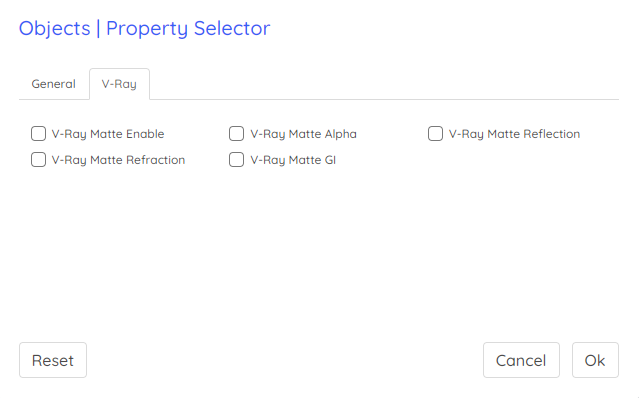Image resolution: width=639 pixels, height=398 pixels.
Task: Confirm the selection with Ok
Action: tap(595, 360)
